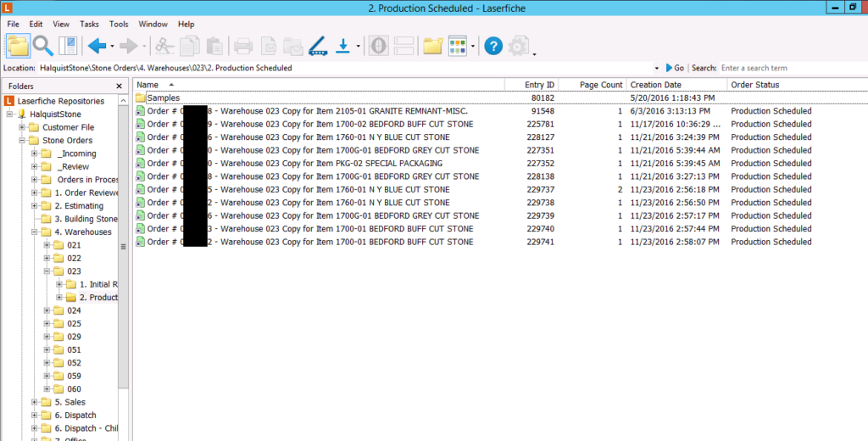Click the Scan icon in toolbar
868x441 pixels.
pos(318,46)
